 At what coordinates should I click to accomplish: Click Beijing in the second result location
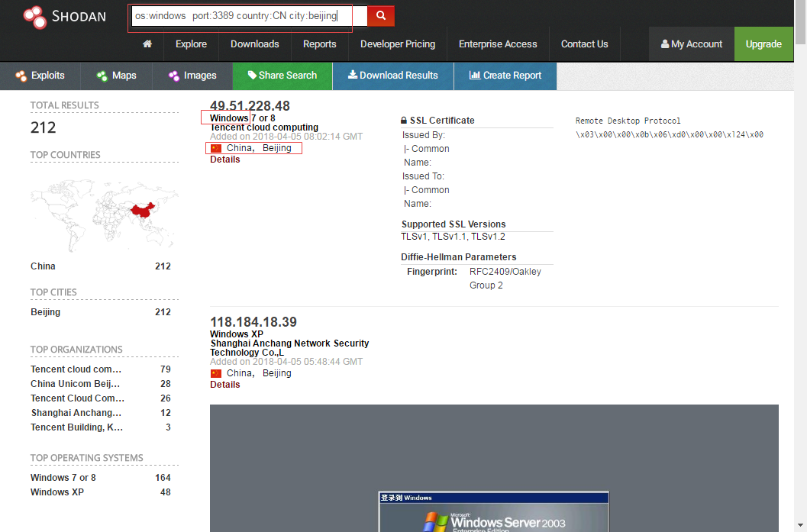277,373
